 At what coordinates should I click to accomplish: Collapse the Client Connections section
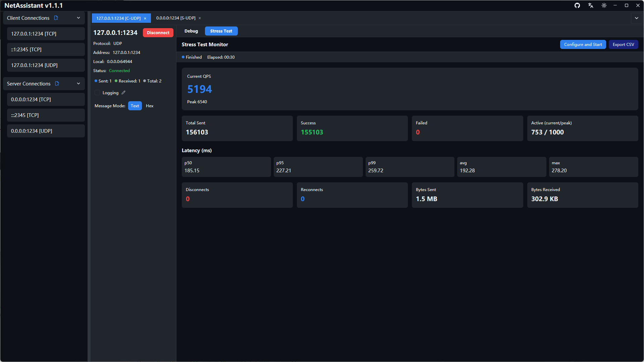tap(78, 18)
